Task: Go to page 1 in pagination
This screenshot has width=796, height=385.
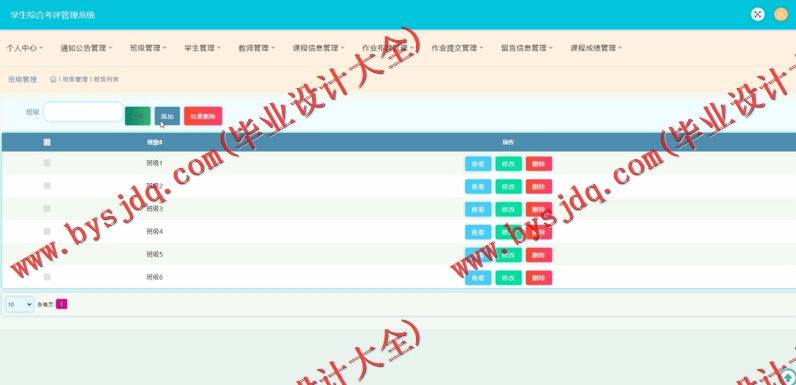Action: coord(61,304)
